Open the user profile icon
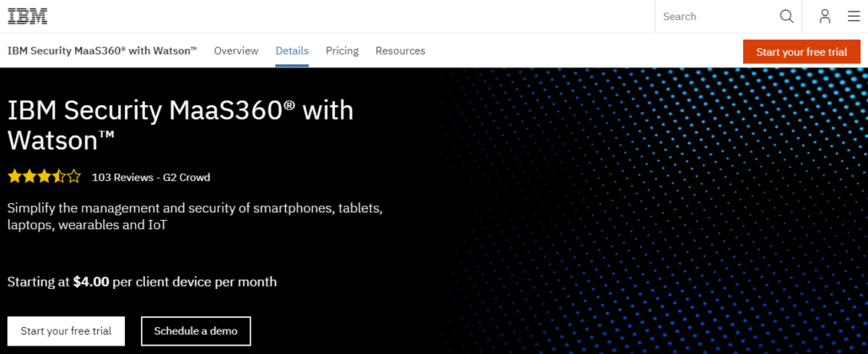Image resolution: width=868 pixels, height=354 pixels. tap(824, 16)
